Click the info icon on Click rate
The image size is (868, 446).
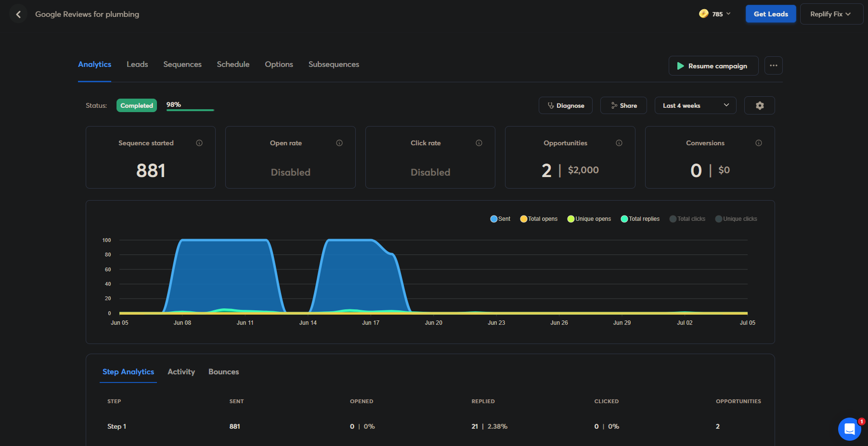[x=479, y=143]
